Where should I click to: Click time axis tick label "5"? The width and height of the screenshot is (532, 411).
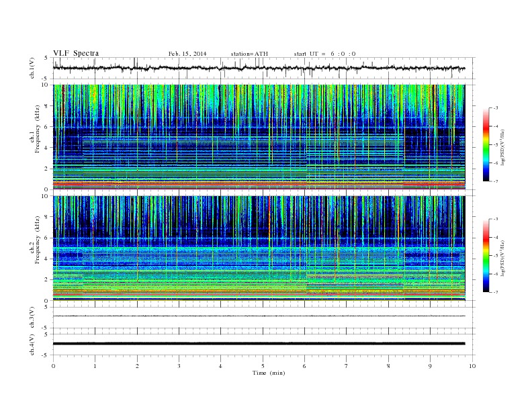pos(263,366)
